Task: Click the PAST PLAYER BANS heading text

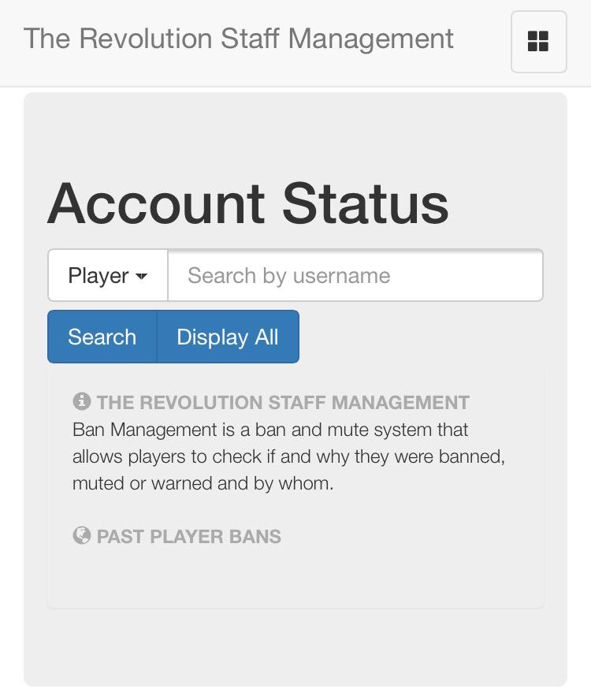Action: 189,537
